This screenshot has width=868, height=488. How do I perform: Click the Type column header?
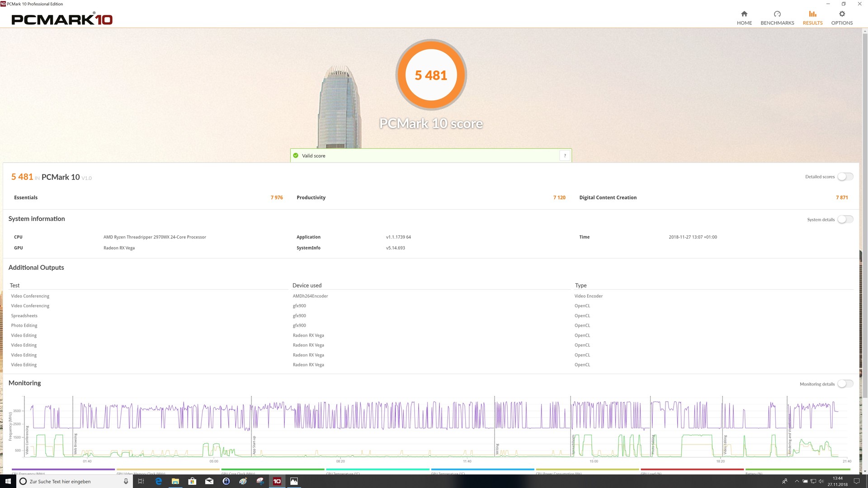(x=580, y=285)
